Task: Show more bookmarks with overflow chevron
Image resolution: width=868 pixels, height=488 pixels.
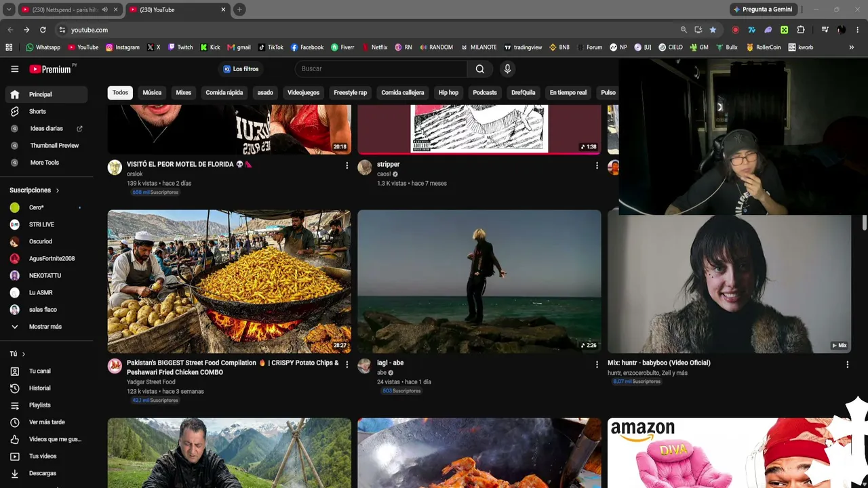Action: [852, 47]
